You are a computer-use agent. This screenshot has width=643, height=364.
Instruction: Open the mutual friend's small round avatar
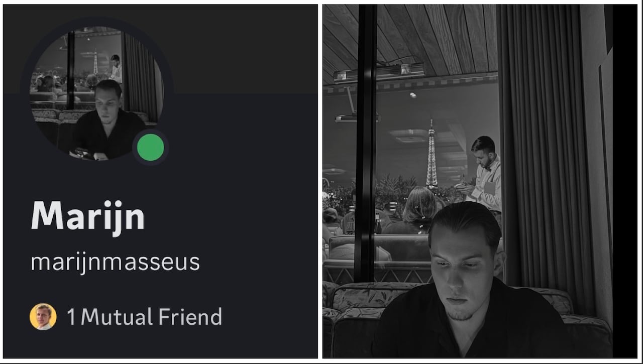click(x=43, y=317)
